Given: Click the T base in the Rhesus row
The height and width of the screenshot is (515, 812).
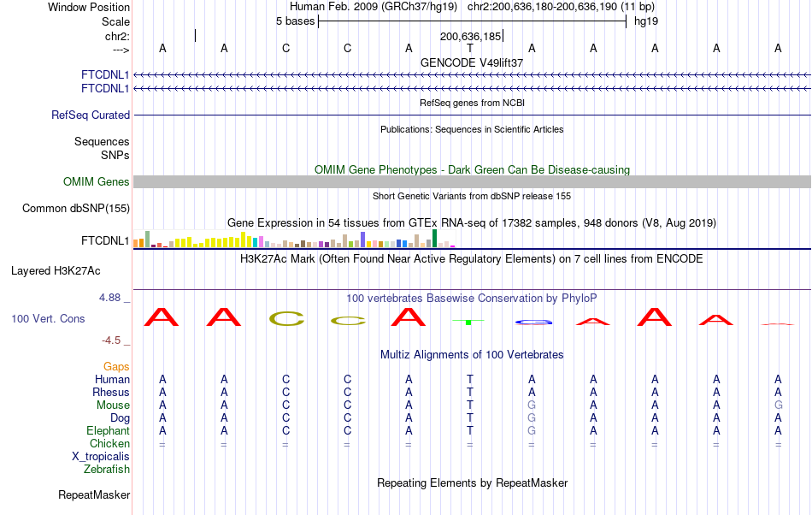Looking at the screenshot, I should click(470, 392).
